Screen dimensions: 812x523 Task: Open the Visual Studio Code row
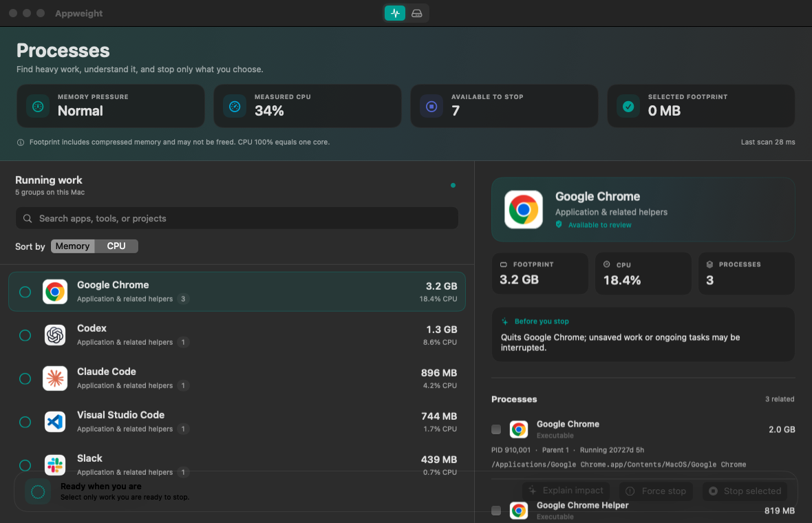tap(237, 422)
